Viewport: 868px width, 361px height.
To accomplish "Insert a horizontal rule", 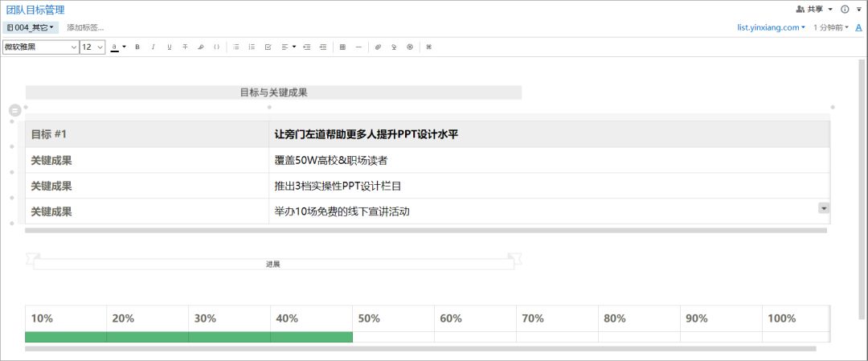I will click(358, 47).
